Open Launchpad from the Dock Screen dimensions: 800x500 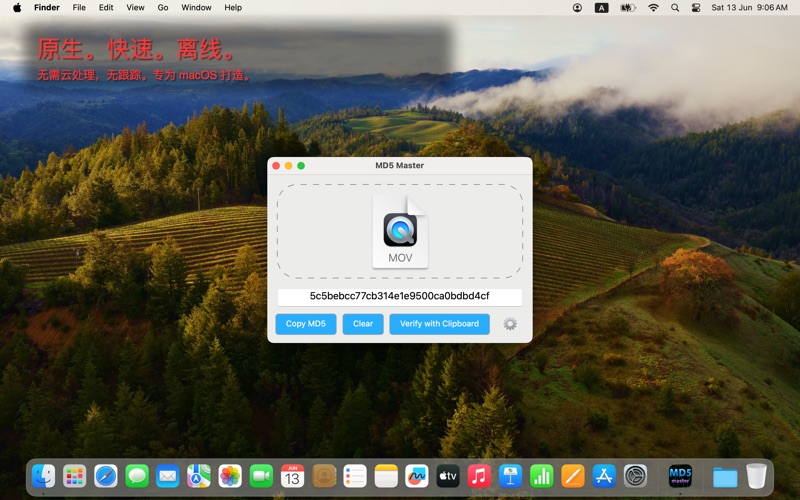coord(74,476)
